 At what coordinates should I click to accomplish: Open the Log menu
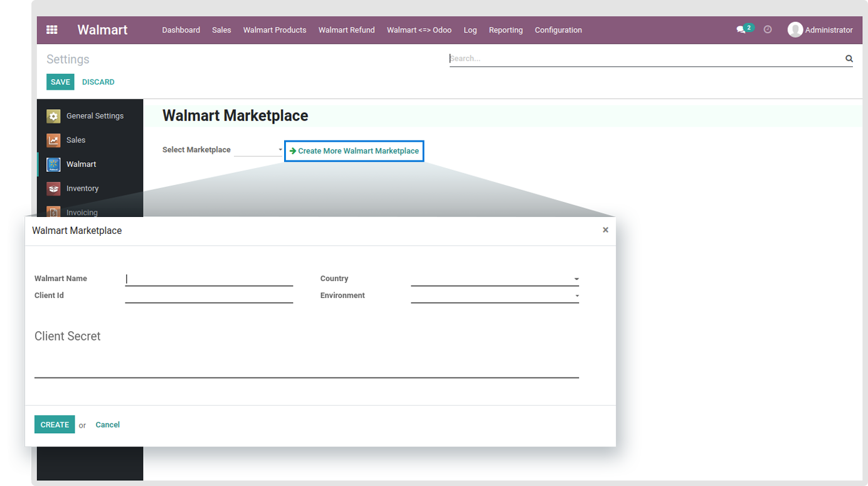(470, 30)
